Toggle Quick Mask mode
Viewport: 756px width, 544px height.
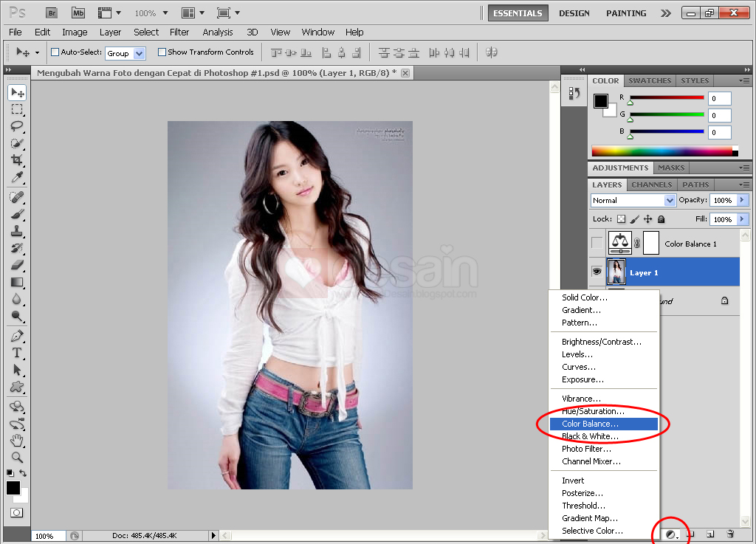click(16, 513)
